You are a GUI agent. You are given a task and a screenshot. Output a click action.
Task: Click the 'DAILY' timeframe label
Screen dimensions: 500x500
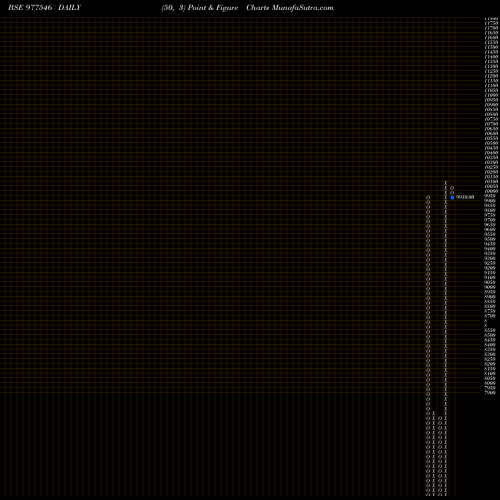click(x=69, y=8)
